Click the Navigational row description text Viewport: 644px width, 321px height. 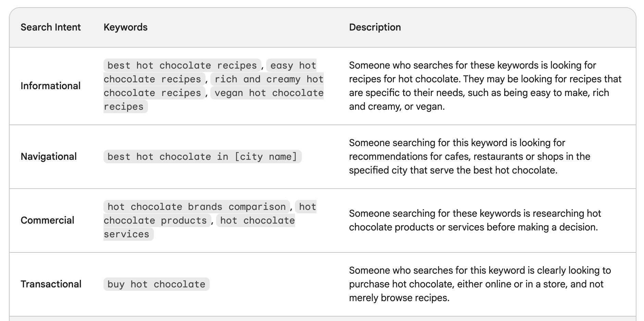click(469, 156)
